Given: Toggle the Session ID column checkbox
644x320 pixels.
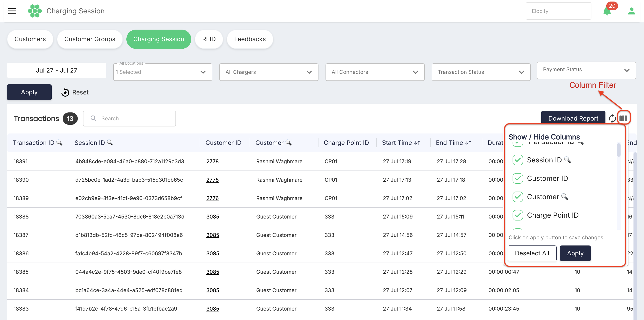Looking at the screenshot, I should coord(518,160).
